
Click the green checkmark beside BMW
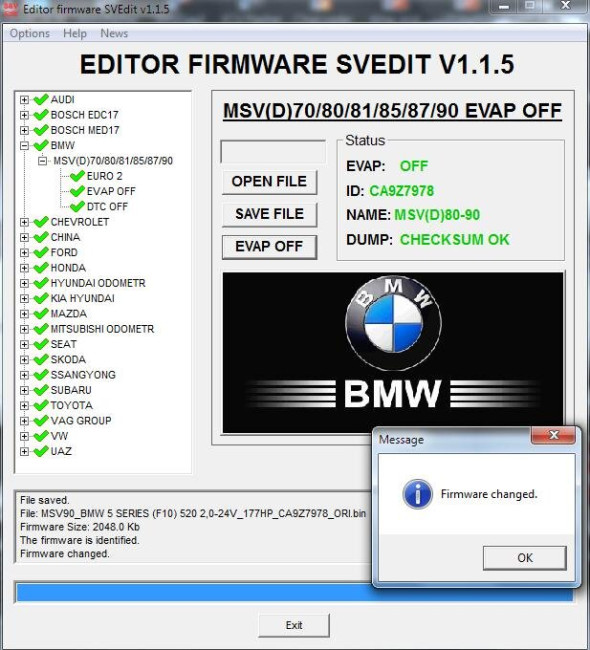coord(41,146)
